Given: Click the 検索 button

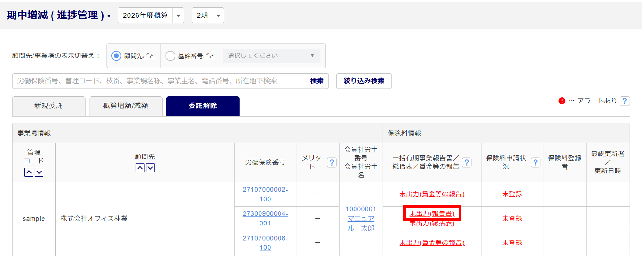Looking at the screenshot, I should click(x=317, y=81).
